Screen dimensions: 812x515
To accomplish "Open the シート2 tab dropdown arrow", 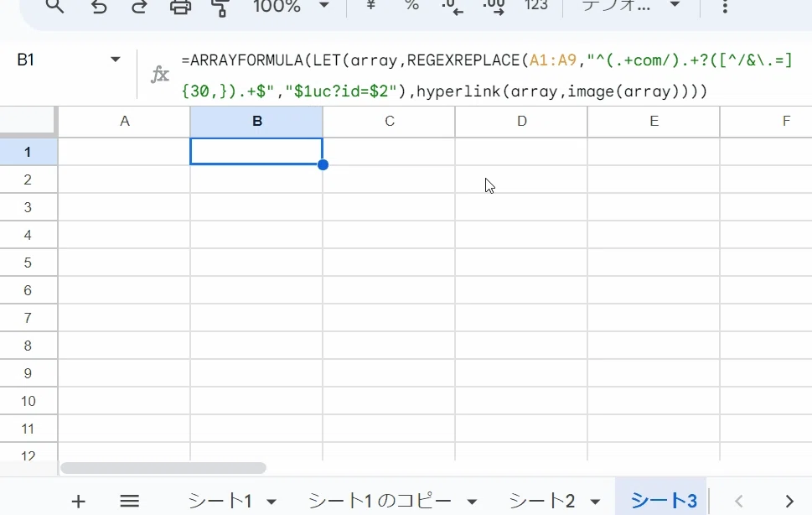I will pyautogui.click(x=596, y=502).
